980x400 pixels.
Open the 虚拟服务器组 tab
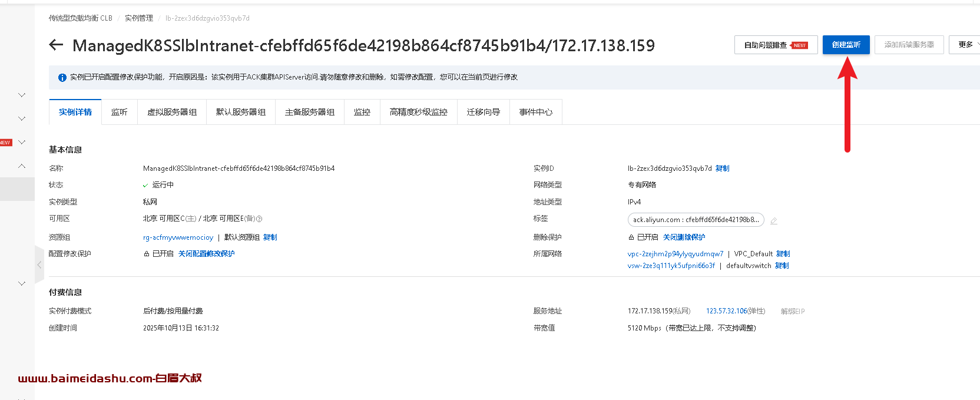[172, 112]
